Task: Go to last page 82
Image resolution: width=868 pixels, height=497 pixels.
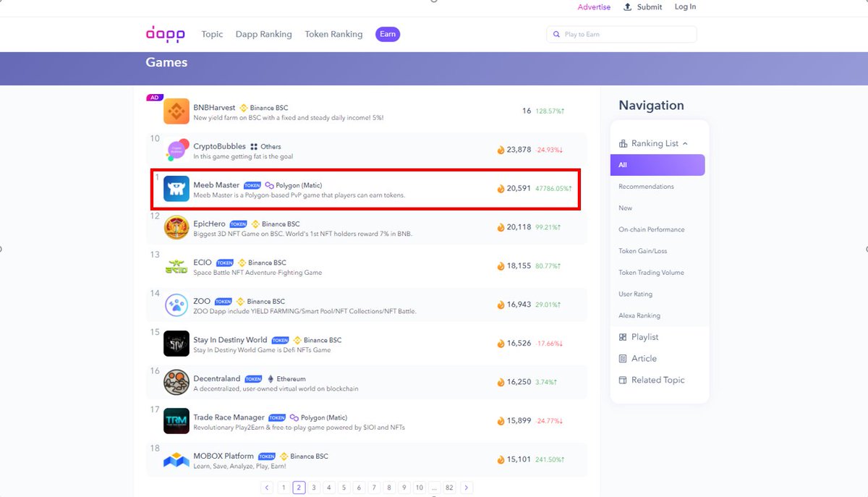Action: click(449, 488)
